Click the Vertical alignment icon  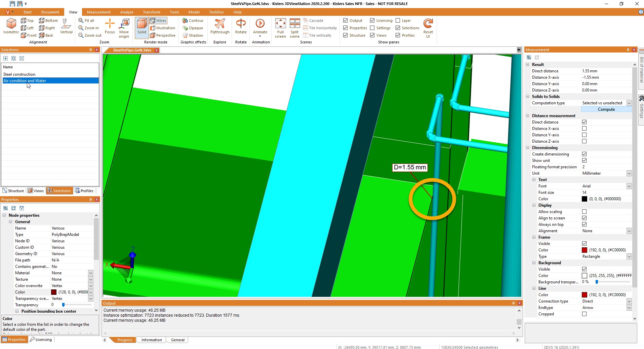(x=66, y=26)
